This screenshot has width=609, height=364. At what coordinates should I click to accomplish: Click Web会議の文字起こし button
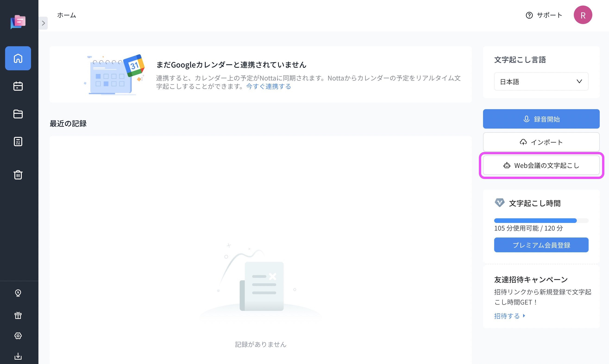pyautogui.click(x=541, y=165)
